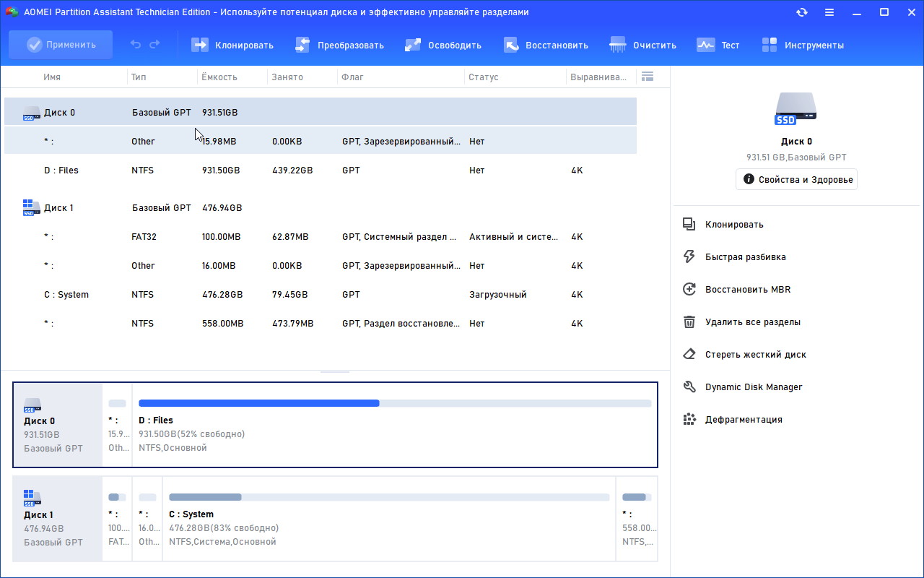Select the Диск 1 row in list
Screen dimensions: 924x578
tap(321, 207)
